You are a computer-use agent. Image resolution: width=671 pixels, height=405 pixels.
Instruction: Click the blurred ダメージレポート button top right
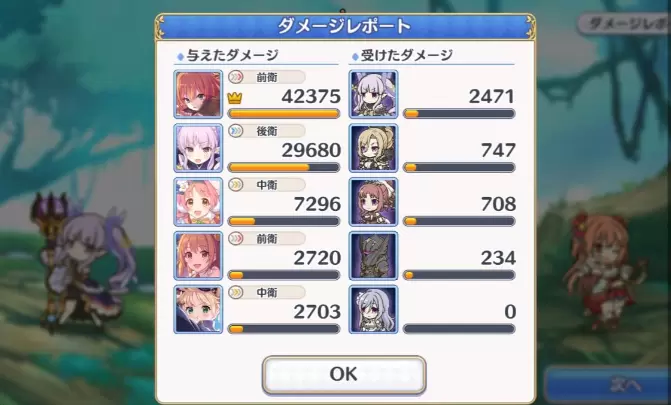pos(624,24)
